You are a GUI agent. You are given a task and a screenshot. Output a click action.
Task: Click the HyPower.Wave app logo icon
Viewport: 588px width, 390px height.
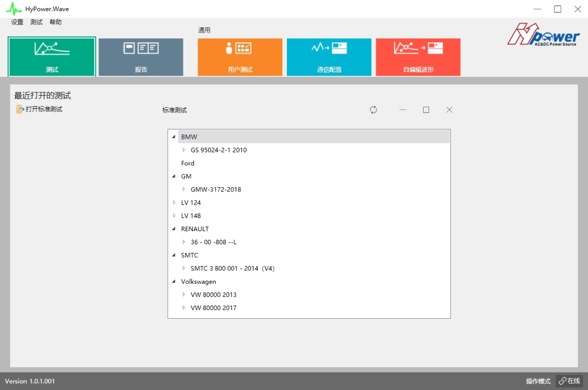pyautogui.click(x=14, y=9)
